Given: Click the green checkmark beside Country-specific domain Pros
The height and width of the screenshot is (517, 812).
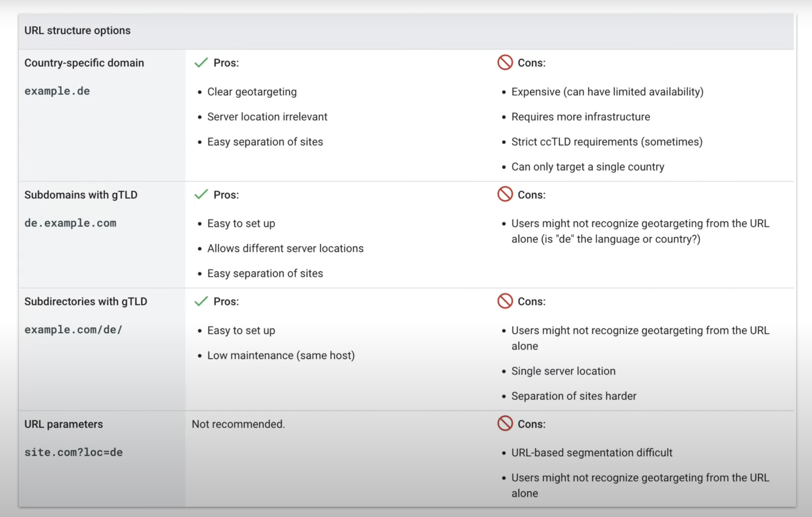Looking at the screenshot, I should 201,63.
